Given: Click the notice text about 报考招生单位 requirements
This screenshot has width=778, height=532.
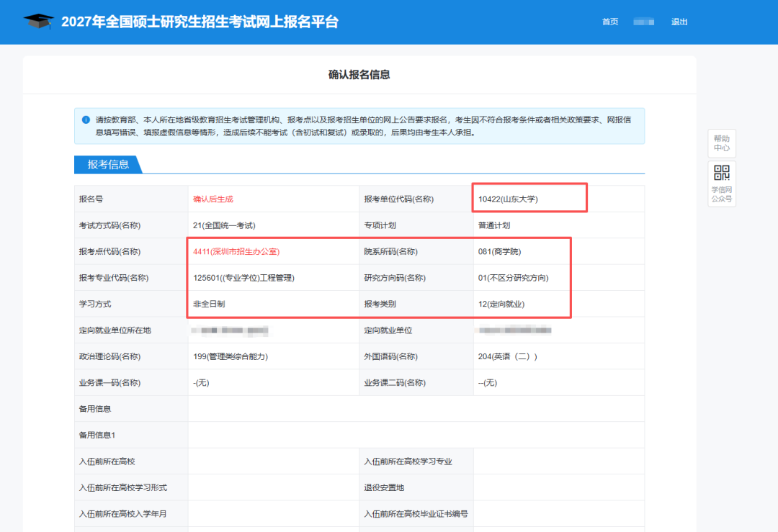Looking at the screenshot, I should 363,127.
